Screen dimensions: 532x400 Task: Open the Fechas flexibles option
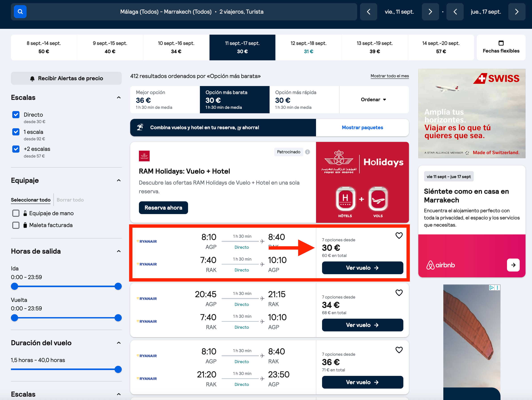(501, 47)
